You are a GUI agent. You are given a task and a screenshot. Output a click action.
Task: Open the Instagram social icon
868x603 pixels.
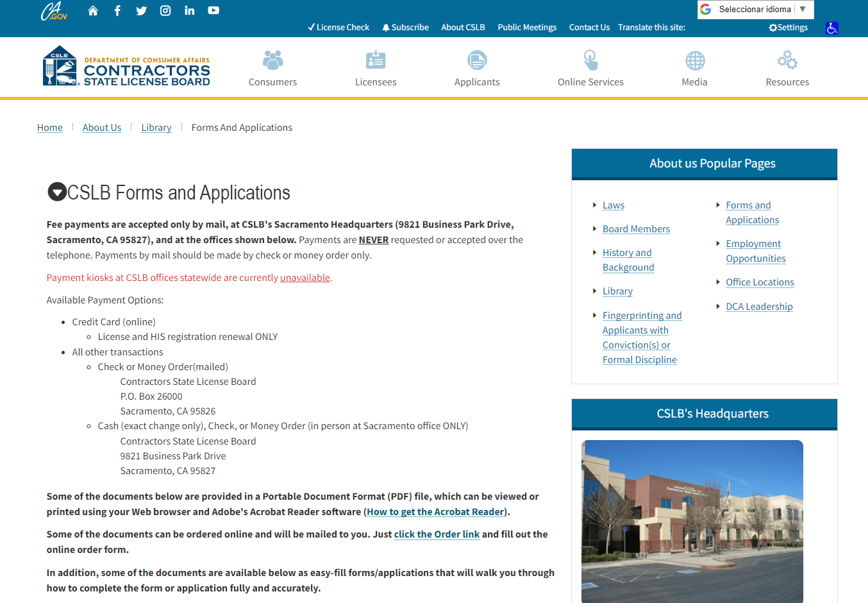pyautogui.click(x=165, y=10)
